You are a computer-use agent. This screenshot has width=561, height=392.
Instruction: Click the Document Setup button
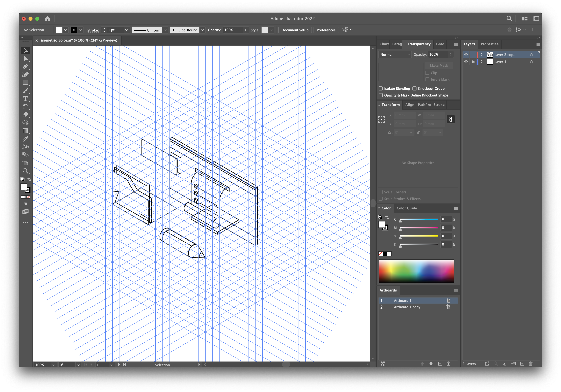tap(295, 30)
